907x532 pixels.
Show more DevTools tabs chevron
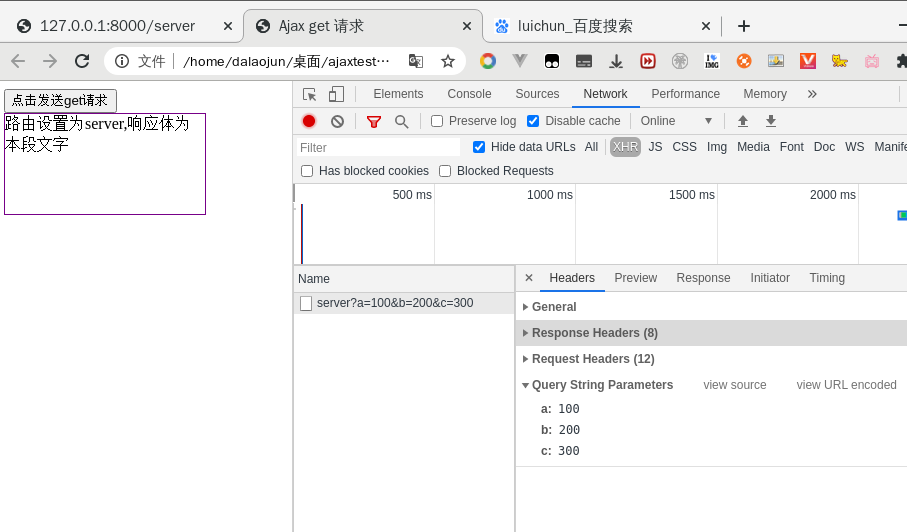(x=812, y=94)
